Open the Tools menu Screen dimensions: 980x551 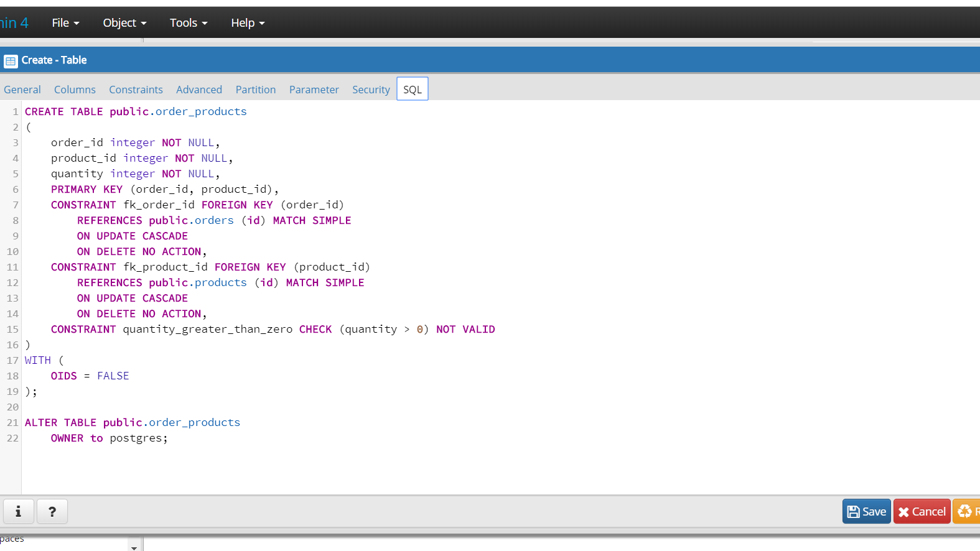pos(189,23)
